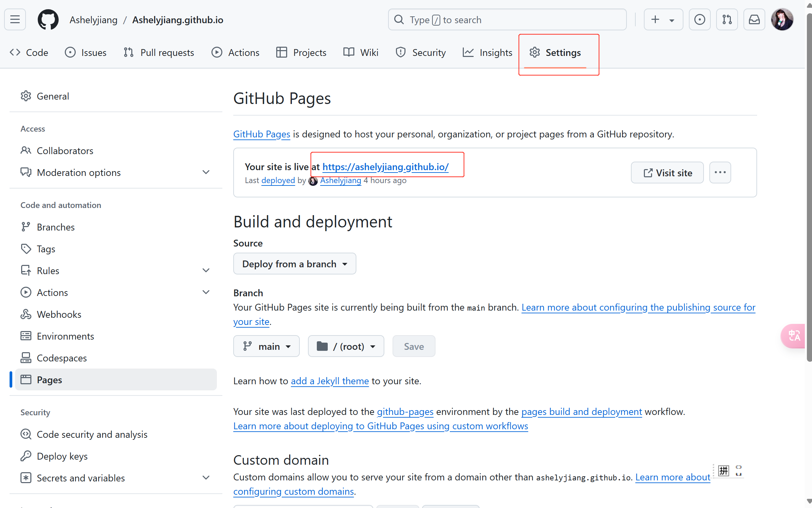Click the pink translate floating icon
Screen dimensions: 812x508
pos(794,336)
